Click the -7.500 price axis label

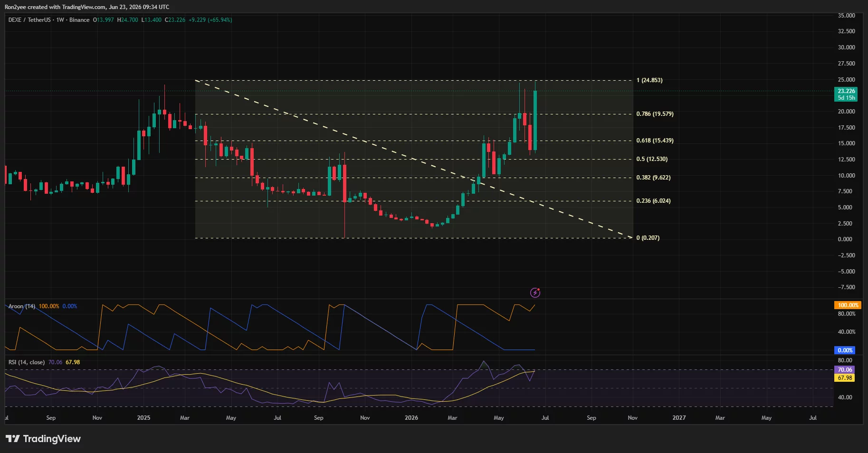click(x=846, y=287)
